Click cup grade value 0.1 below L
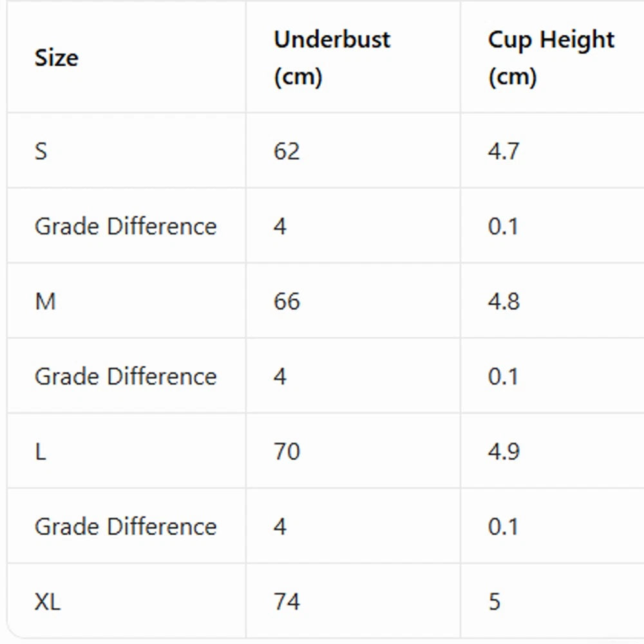Viewport: 644px width, 644px height. (503, 527)
